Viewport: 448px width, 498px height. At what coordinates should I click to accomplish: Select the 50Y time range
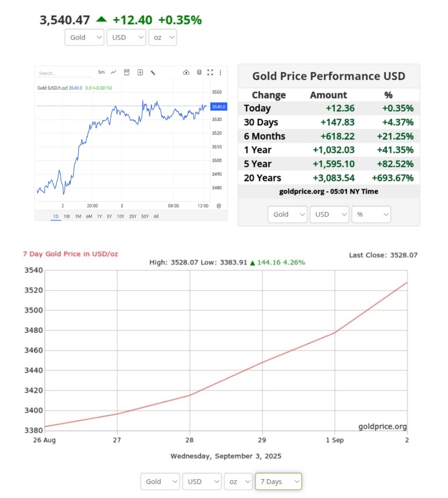pyautogui.click(x=145, y=217)
